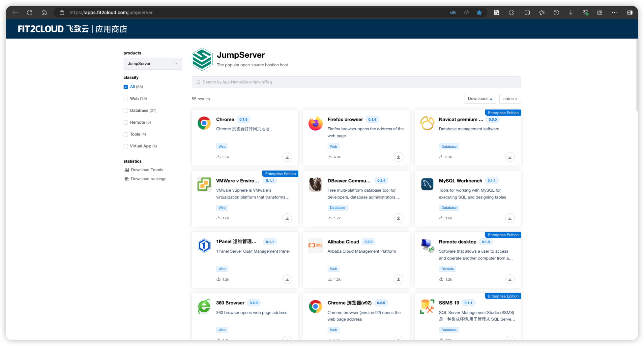This screenshot has width=644, height=346.
Task: Open Navicat premium app title
Action: pos(461,119)
